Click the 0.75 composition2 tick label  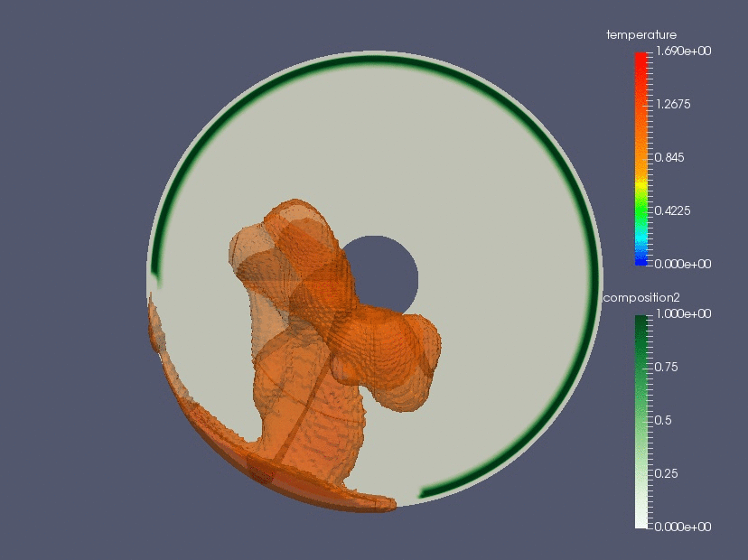[666, 368]
